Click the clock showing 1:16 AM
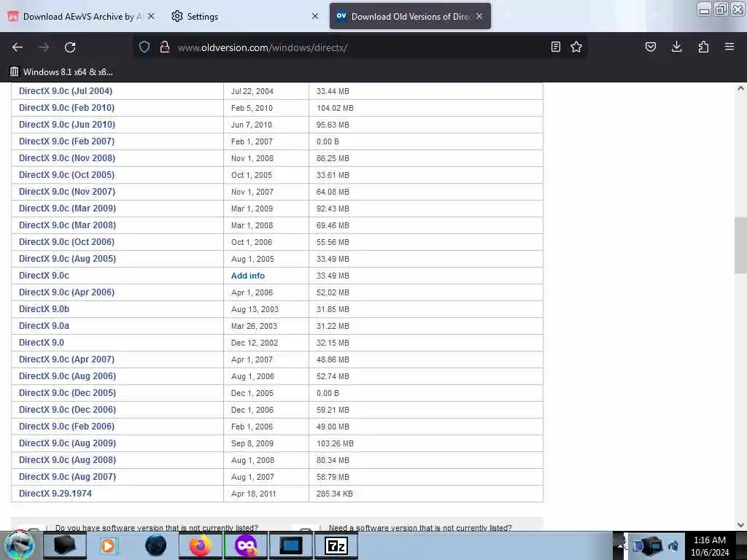 pos(710,546)
